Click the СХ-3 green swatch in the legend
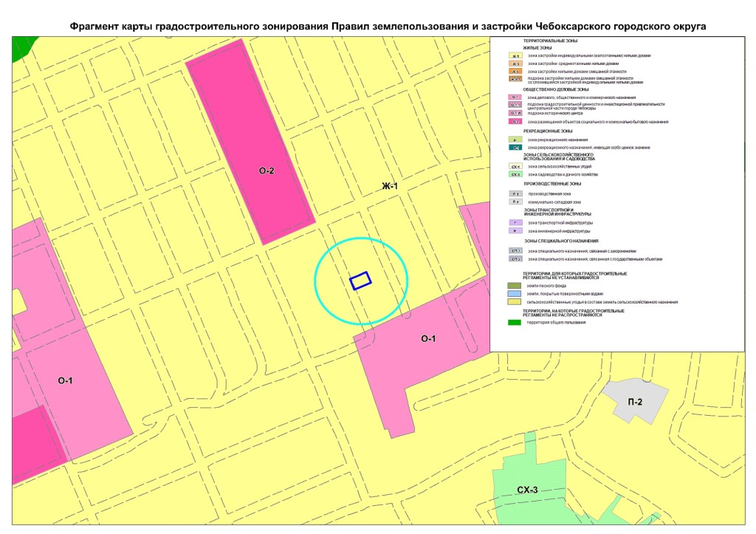This screenshot has height=534, width=756. pyautogui.click(x=516, y=174)
